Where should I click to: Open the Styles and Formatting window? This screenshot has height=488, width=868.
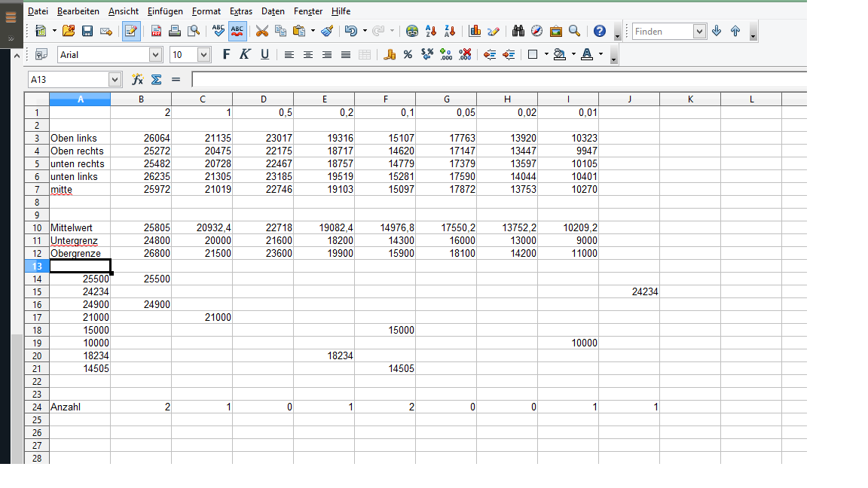point(41,54)
